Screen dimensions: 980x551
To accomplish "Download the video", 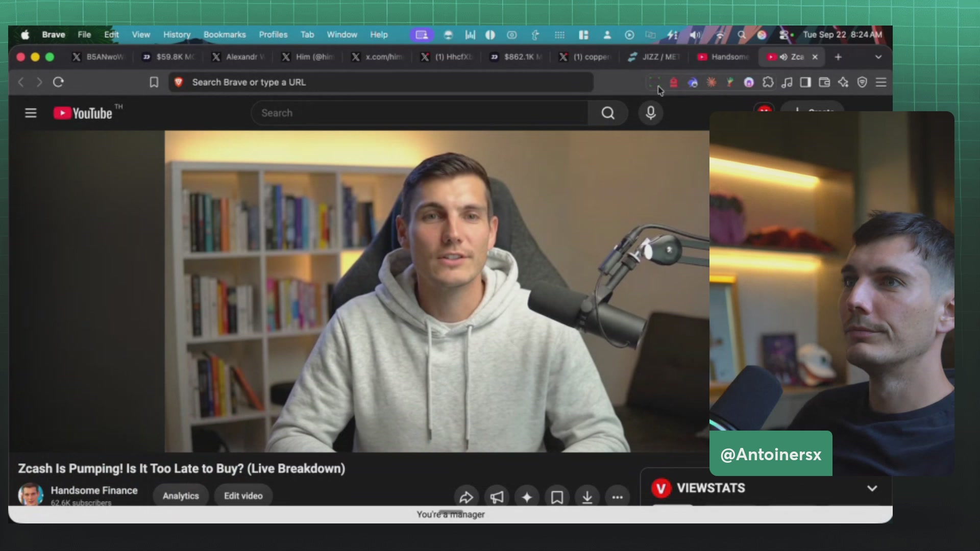I will (x=587, y=497).
